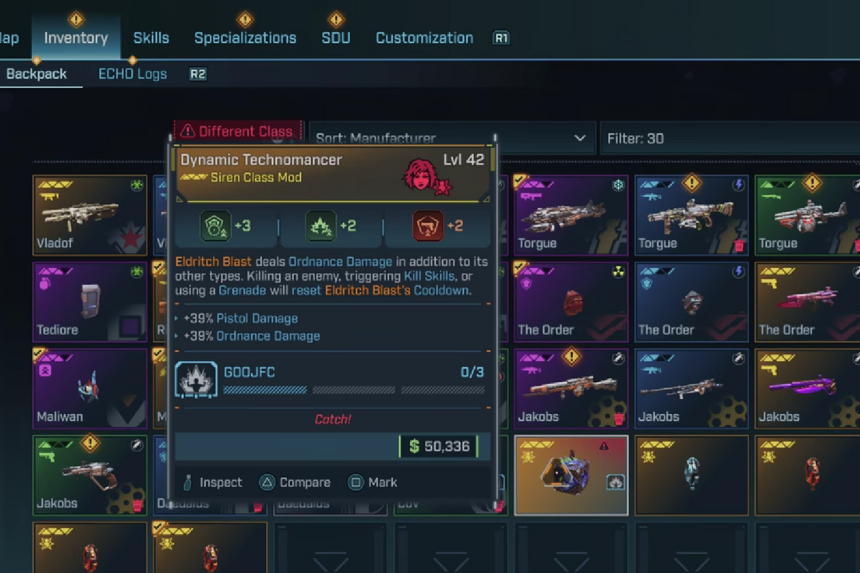860x573 pixels.
Task: Click the R1 shoulder button icon
Action: pos(501,38)
